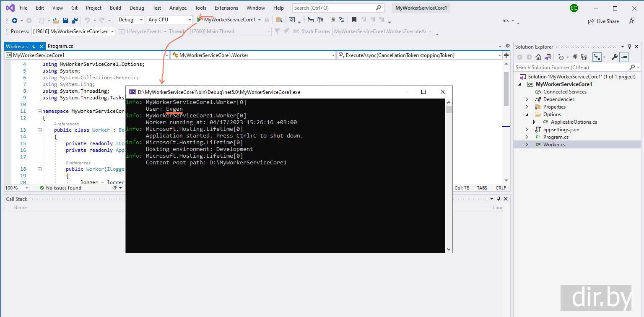Click Pending Changes Filter clock icon
The image size is (644, 317).
click(x=561, y=57)
